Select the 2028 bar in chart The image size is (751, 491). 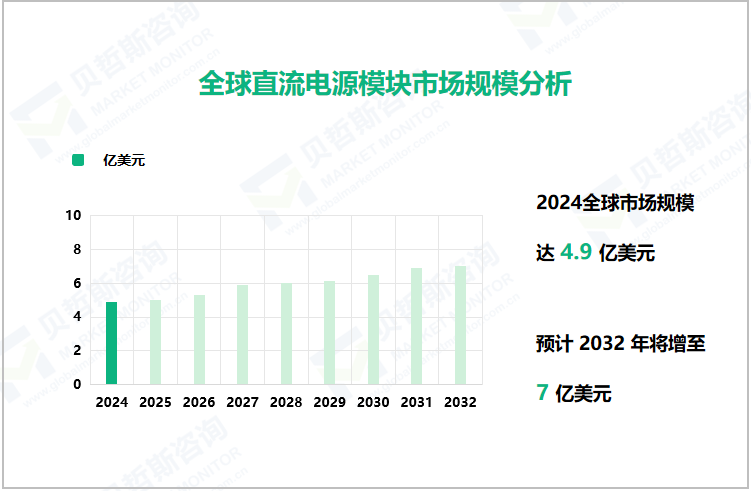pyautogui.click(x=286, y=333)
